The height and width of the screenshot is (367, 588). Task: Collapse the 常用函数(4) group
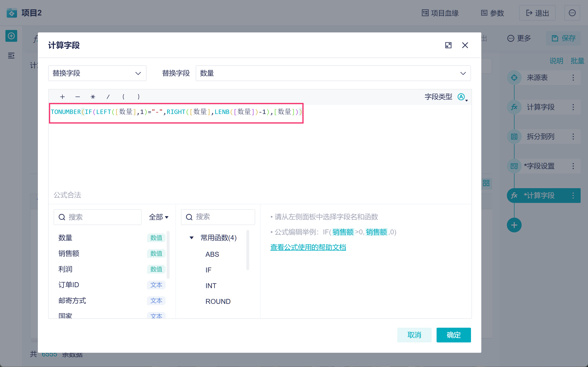point(191,238)
